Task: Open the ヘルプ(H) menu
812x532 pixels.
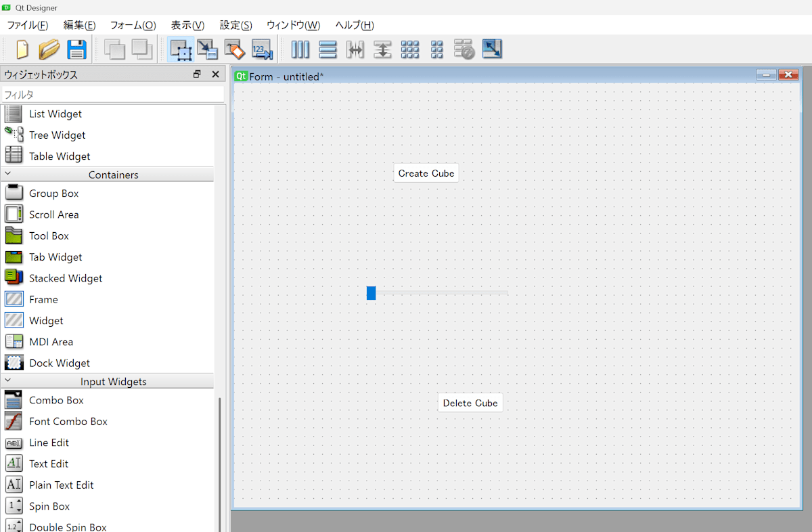Action: (x=355, y=25)
